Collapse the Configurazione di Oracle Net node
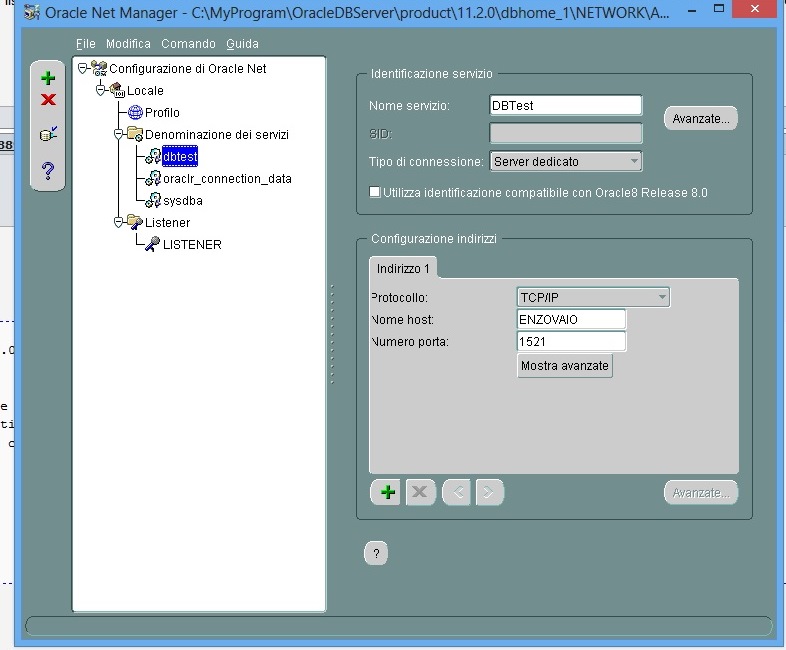The height and width of the screenshot is (650, 786). coord(83,68)
